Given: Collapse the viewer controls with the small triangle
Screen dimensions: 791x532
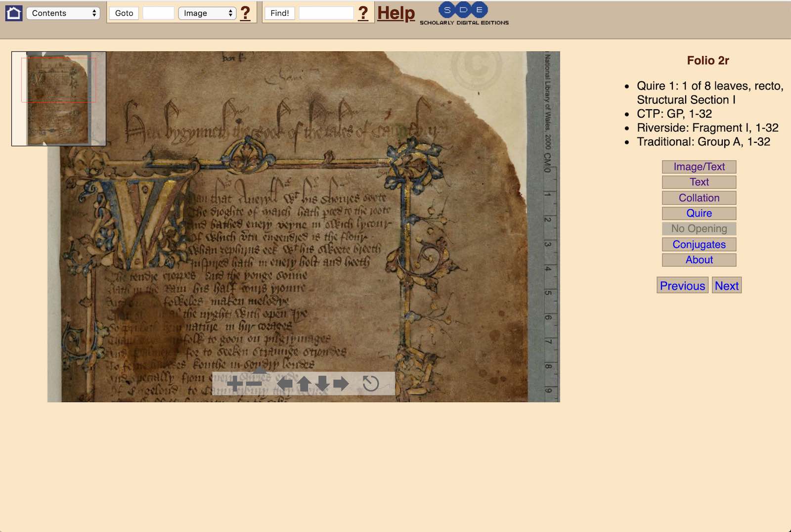Looking at the screenshot, I should (x=260, y=370).
